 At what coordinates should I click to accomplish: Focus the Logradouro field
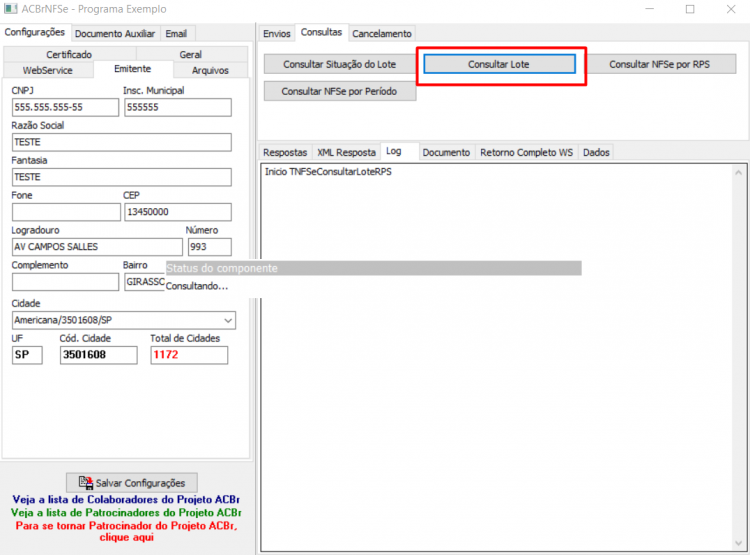[97, 247]
